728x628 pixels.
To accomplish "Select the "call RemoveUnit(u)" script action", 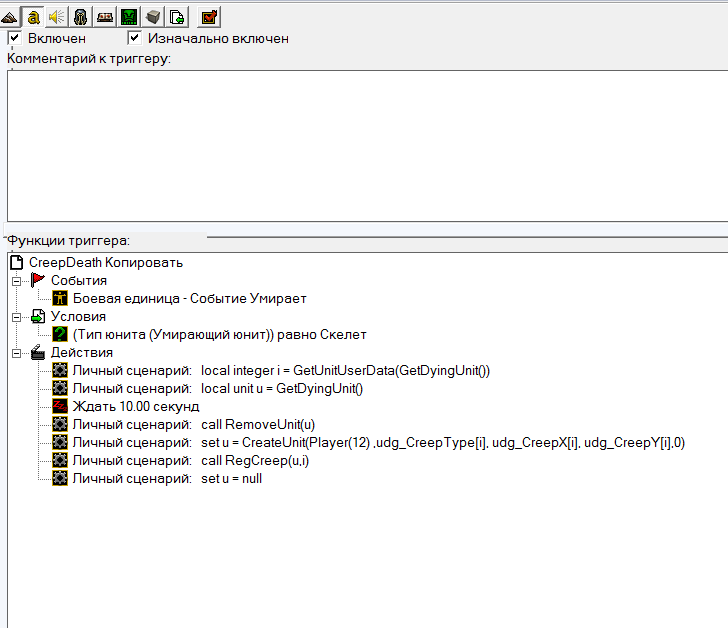I will tap(257, 424).
